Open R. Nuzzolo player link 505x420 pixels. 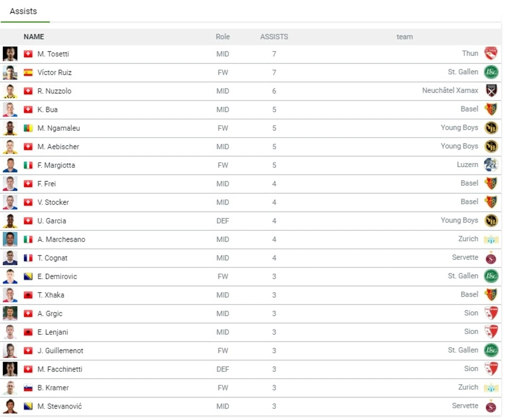tap(54, 91)
